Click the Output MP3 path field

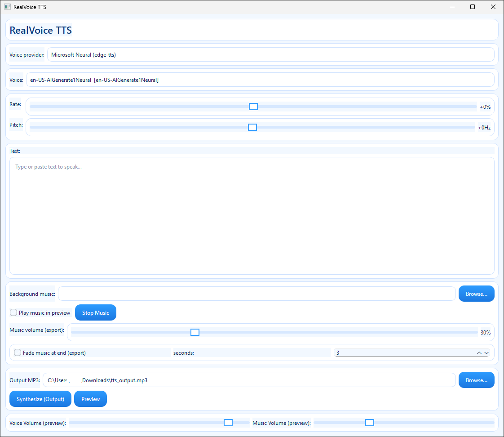249,380
